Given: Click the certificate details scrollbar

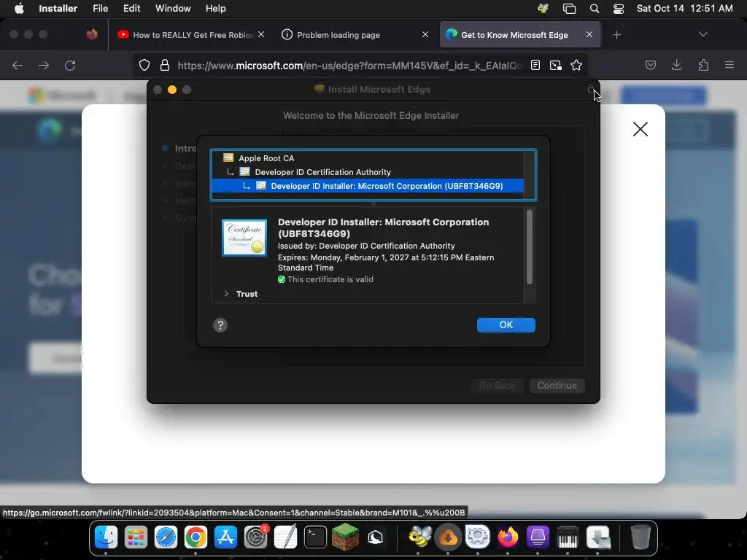Looking at the screenshot, I should (x=530, y=247).
